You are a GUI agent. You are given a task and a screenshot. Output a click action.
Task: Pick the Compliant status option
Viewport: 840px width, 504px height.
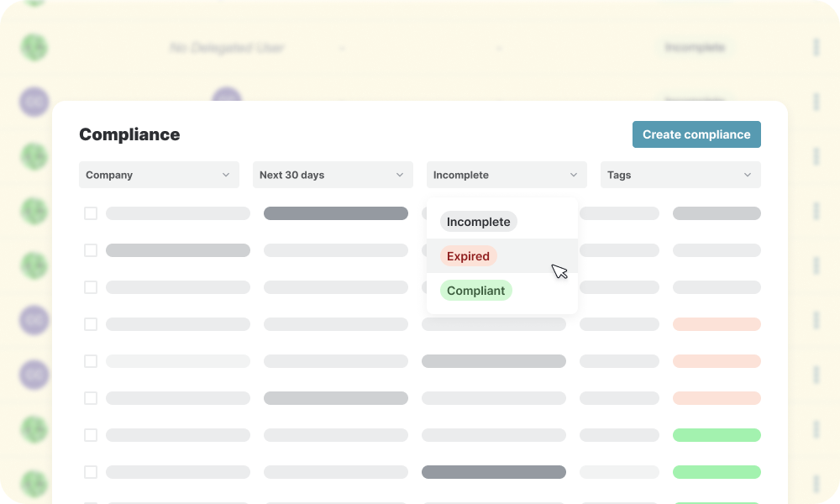click(x=475, y=291)
